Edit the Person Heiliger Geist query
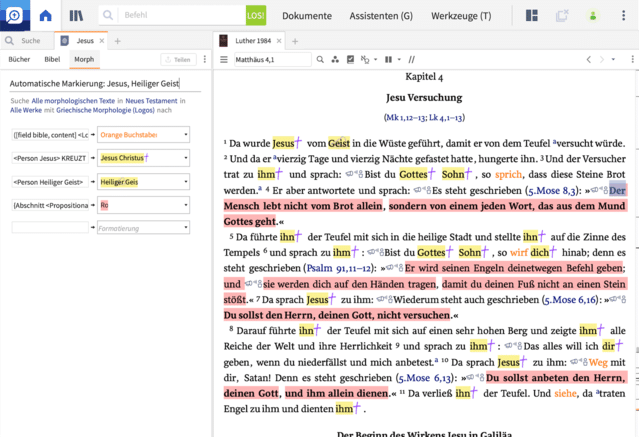 (x=50, y=182)
